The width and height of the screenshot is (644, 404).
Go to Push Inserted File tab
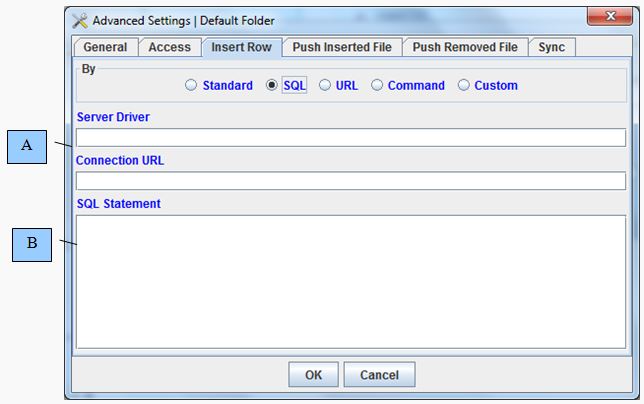342,47
